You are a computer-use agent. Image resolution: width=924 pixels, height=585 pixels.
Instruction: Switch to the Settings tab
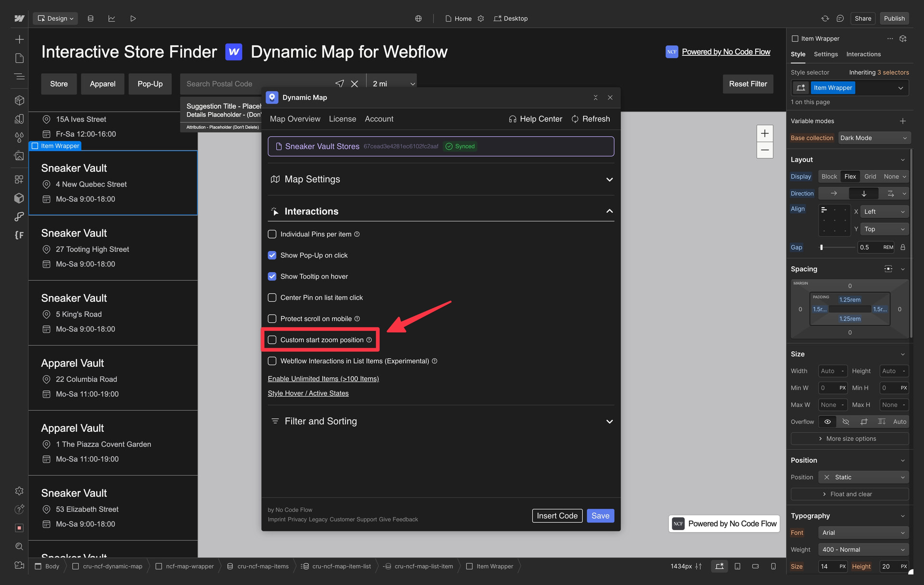(x=826, y=54)
